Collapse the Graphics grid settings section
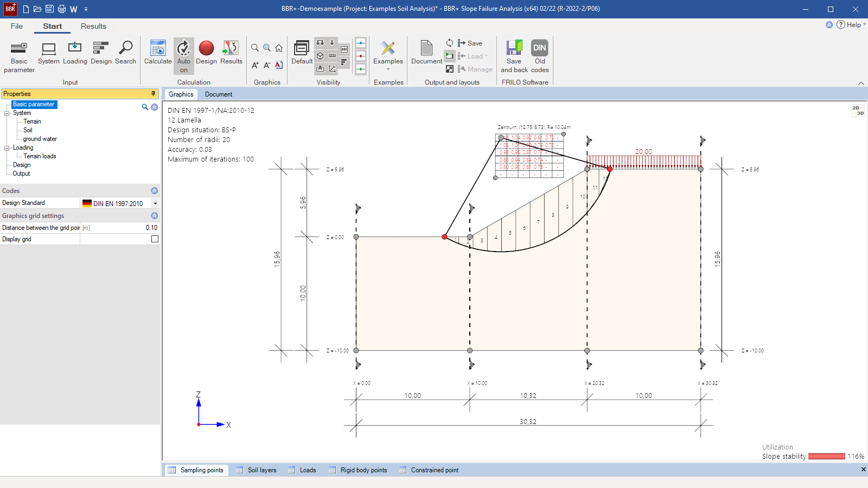 pyautogui.click(x=155, y=216)
